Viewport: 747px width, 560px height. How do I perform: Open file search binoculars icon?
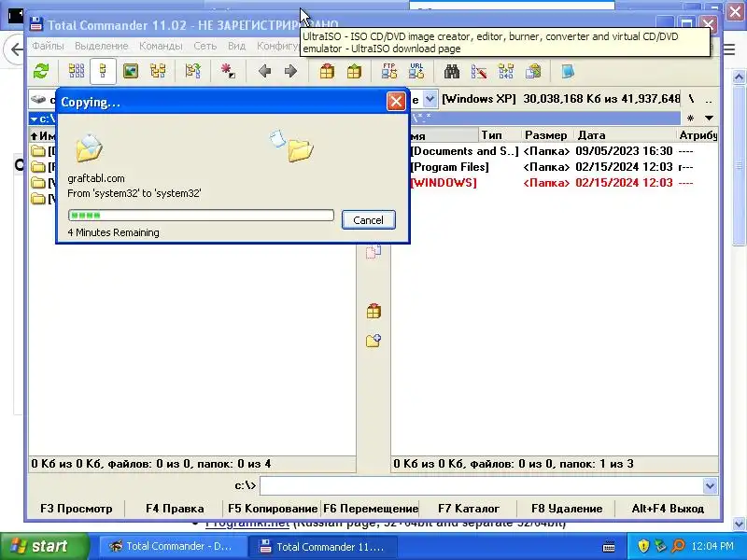point(452,72)
